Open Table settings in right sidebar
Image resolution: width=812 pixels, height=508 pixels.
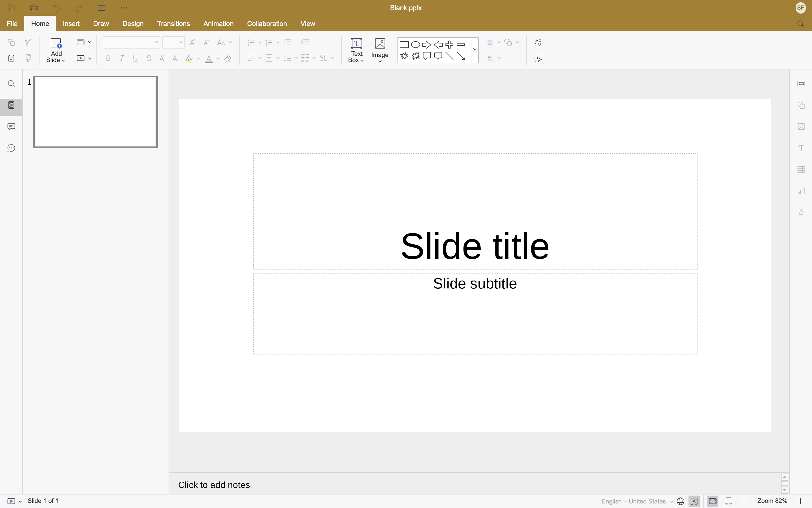[801, 169]
